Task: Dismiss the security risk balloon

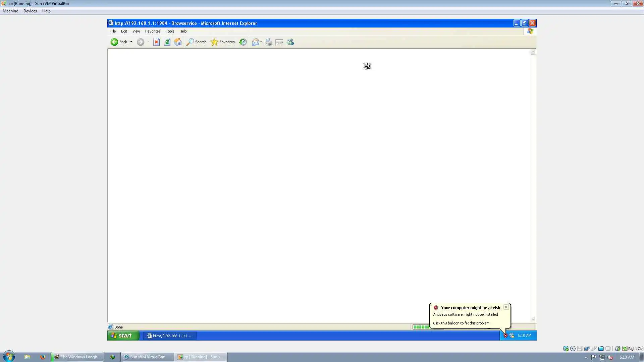Action: coord(506,307)
